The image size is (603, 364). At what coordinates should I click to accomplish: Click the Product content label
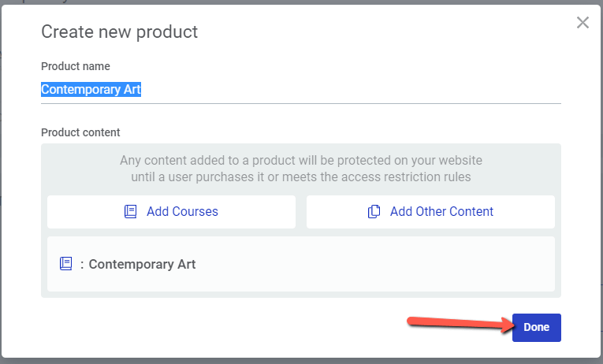(80, 132)
